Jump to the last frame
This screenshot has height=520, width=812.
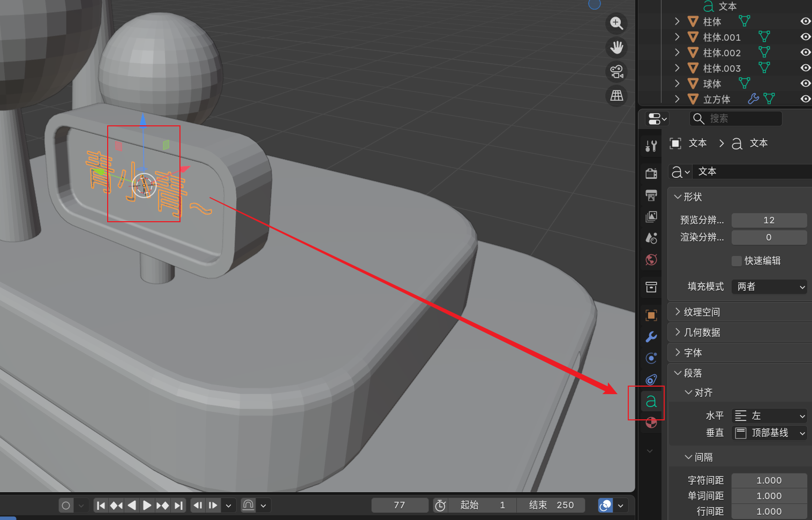(178, 505)
